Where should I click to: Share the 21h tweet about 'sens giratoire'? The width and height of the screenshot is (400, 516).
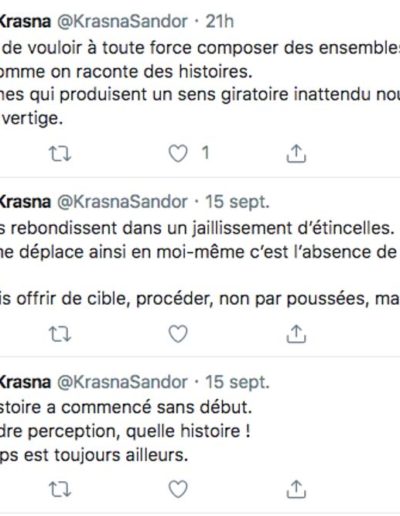tap(296, 154)
